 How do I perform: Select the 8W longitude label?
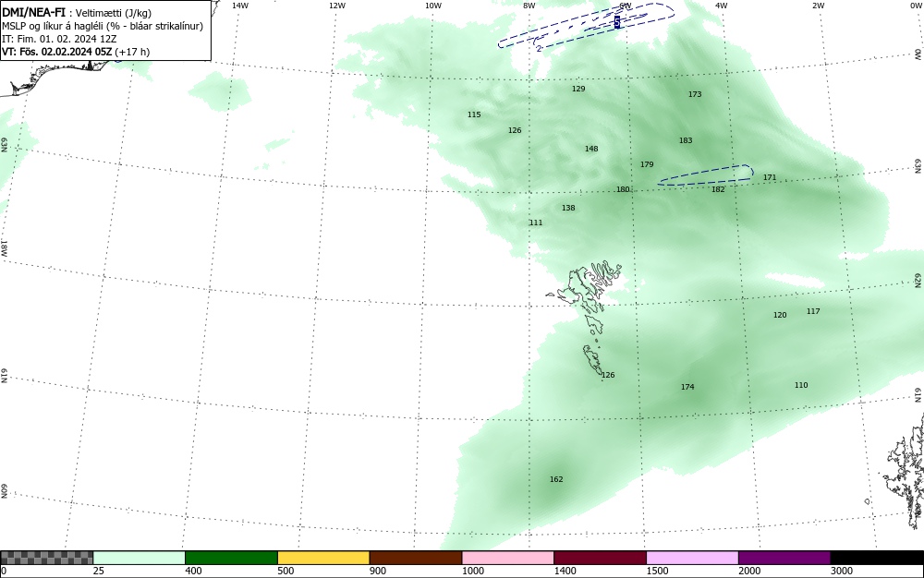click(x=529, y=6)
